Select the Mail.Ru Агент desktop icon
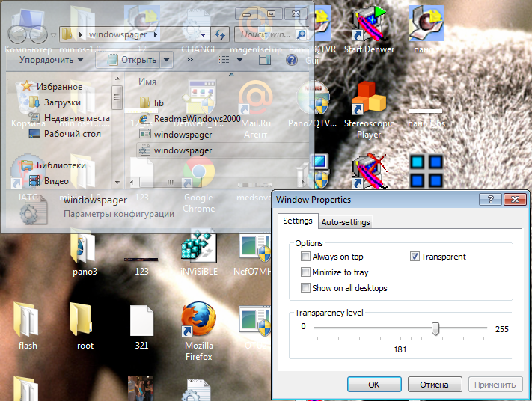The image size is (532, 401). click(255, 109)
